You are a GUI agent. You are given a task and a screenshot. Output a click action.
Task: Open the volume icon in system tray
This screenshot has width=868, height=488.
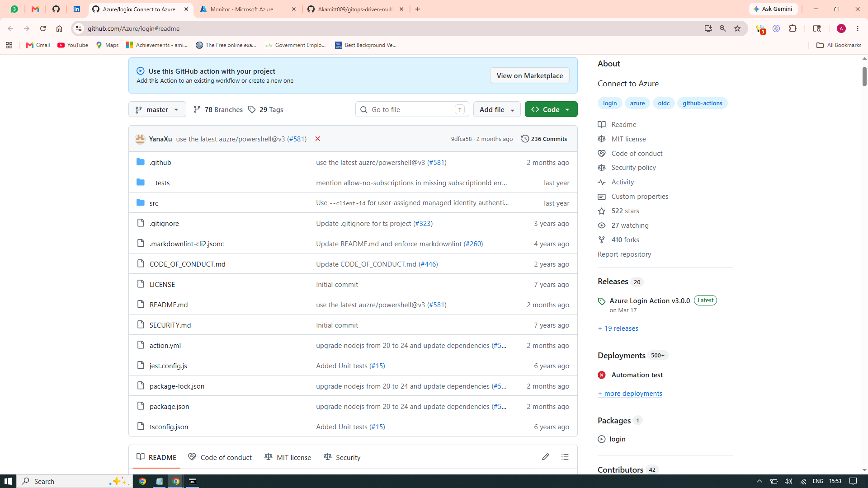tap(788, 481)
